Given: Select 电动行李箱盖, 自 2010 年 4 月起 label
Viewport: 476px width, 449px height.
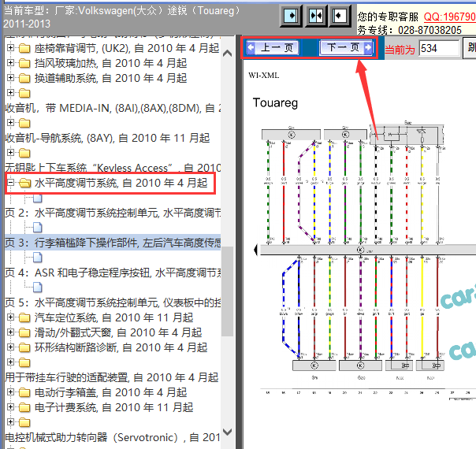Looking at the screenshot, I should [110, 392].
